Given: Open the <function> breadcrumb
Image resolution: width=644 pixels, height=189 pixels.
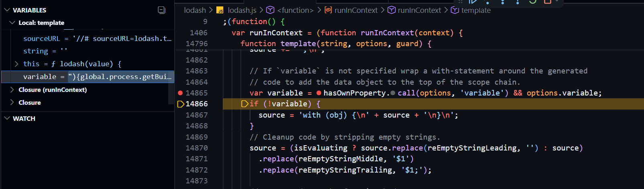Looking at the screenshot, I should pos(295,10).
